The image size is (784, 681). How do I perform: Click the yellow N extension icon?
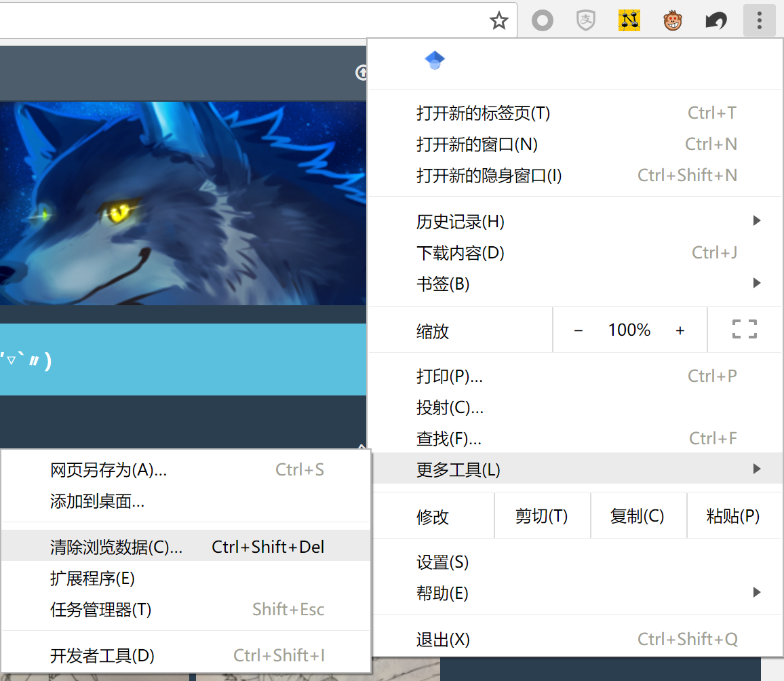pos(629,21)
